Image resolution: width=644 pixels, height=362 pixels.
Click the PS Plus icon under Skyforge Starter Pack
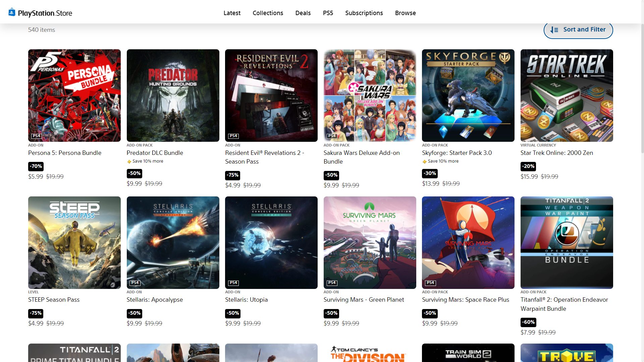pos(424,162)
